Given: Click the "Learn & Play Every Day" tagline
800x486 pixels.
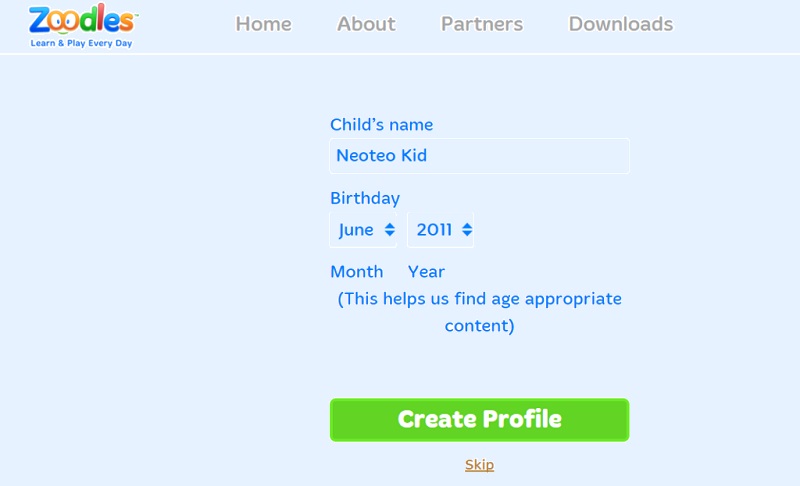Looking at the screenshot, I should point(81,44).
